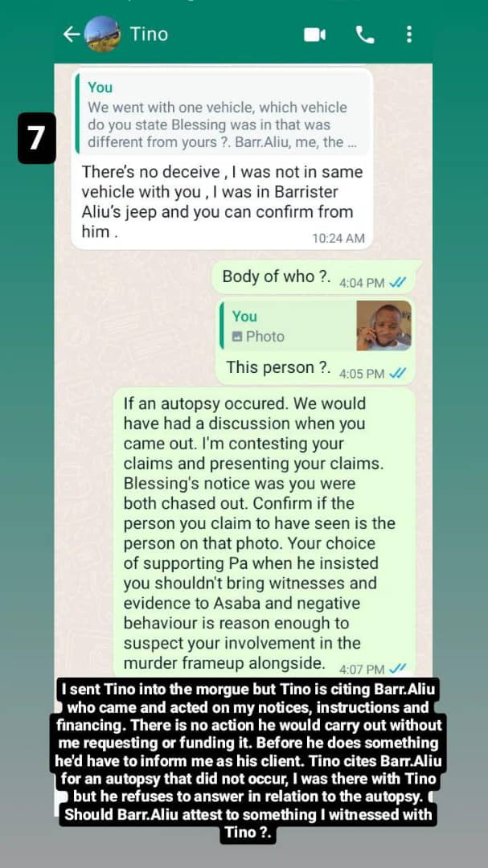The width and height of the screenshot is (488, 868).
Task: Select the 'This person ?.' message
Action: [x=314, y=342]
